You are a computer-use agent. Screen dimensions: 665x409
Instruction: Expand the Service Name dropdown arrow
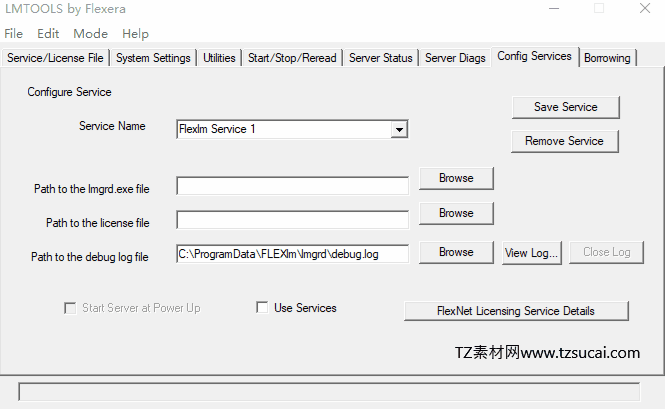click(x=399, y=129)
